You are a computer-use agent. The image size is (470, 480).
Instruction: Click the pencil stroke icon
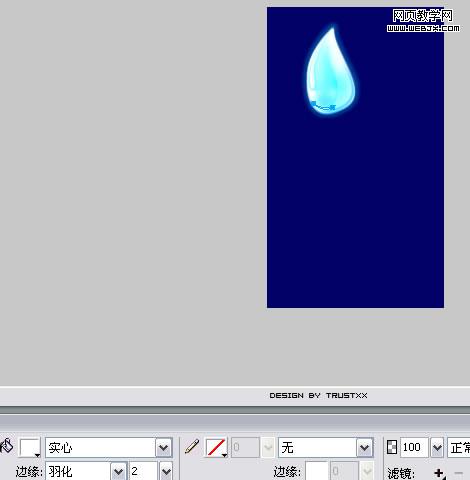(192, 447)
